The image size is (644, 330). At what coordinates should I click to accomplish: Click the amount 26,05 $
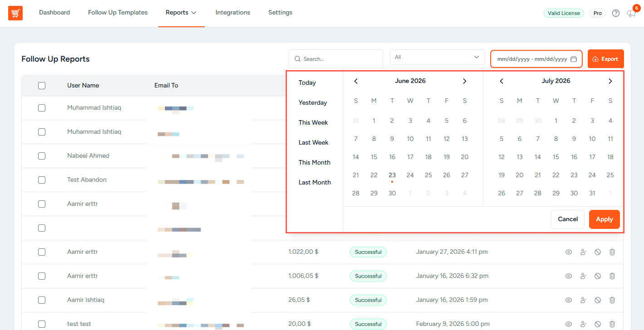tap(299, 300)
